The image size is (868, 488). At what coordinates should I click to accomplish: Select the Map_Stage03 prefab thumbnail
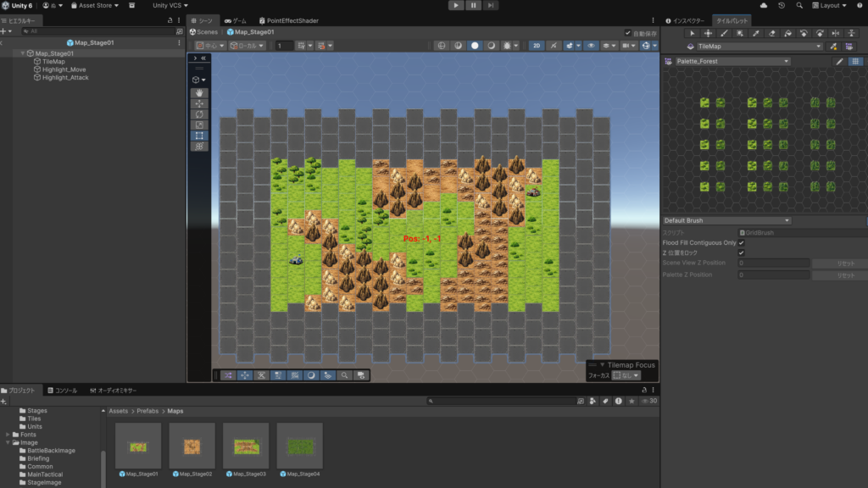tap(246, 446)
